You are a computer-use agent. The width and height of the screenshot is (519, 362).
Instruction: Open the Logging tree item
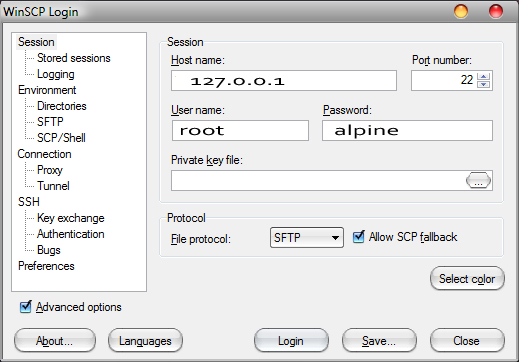click(56, 74)
